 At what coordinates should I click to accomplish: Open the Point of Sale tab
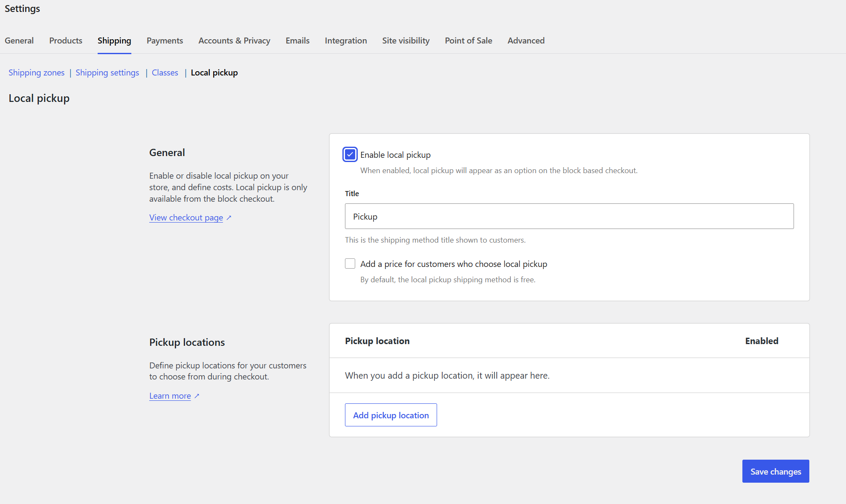(469, 41)
